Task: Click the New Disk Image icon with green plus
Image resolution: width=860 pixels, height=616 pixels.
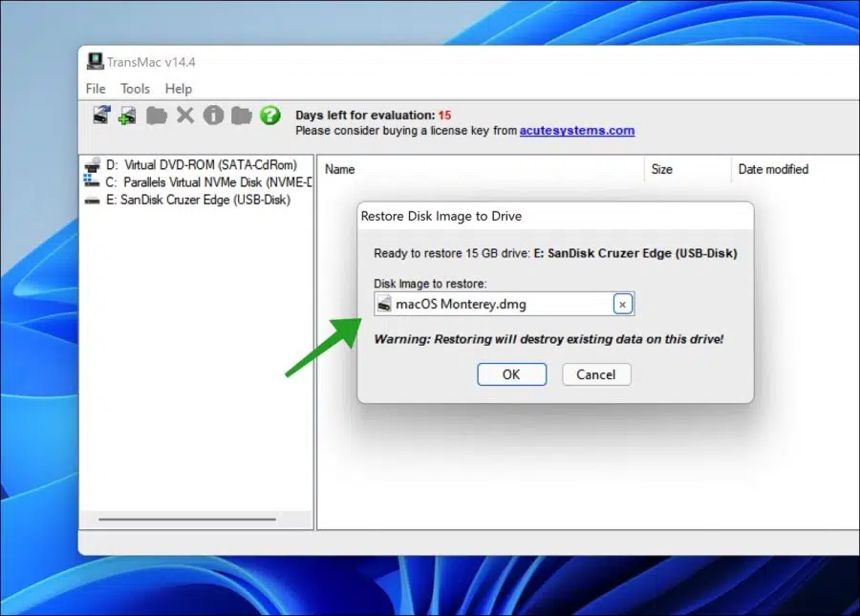Action: pos(127,116)
